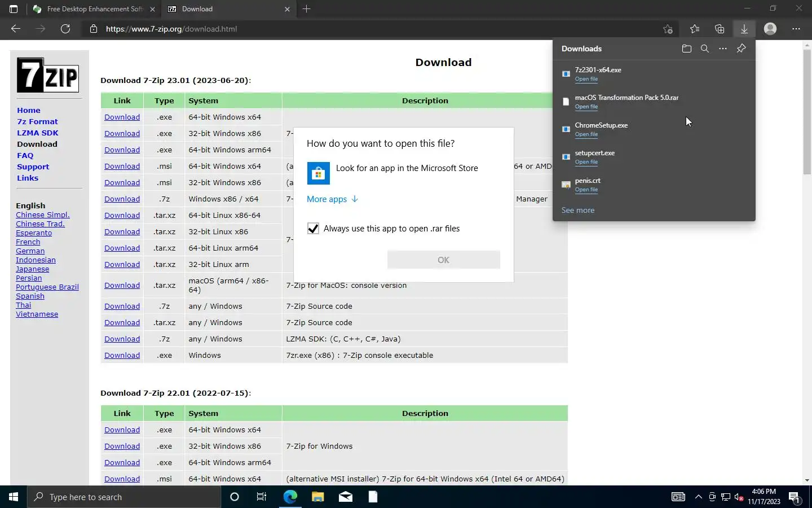Open the user profile avatar
Screen dimensions: 812x508
pos(770,29)
